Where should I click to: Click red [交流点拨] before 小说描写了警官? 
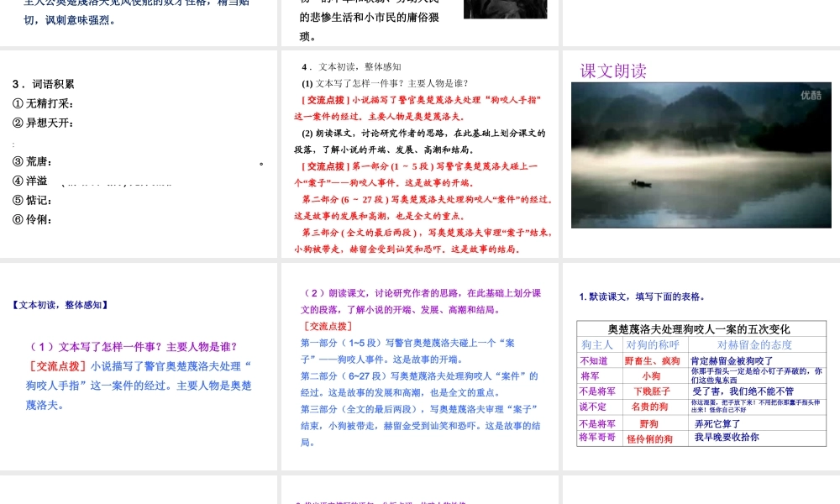[56, 366]
